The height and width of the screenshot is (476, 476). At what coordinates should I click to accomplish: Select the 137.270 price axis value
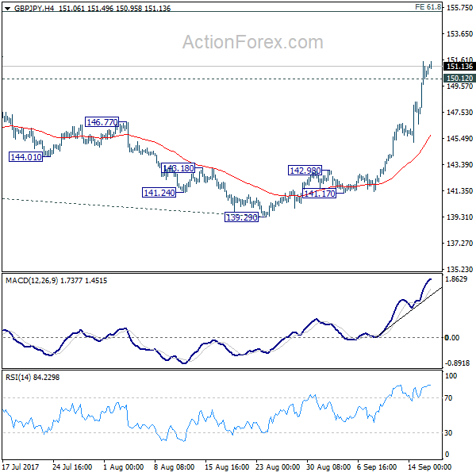459,243
